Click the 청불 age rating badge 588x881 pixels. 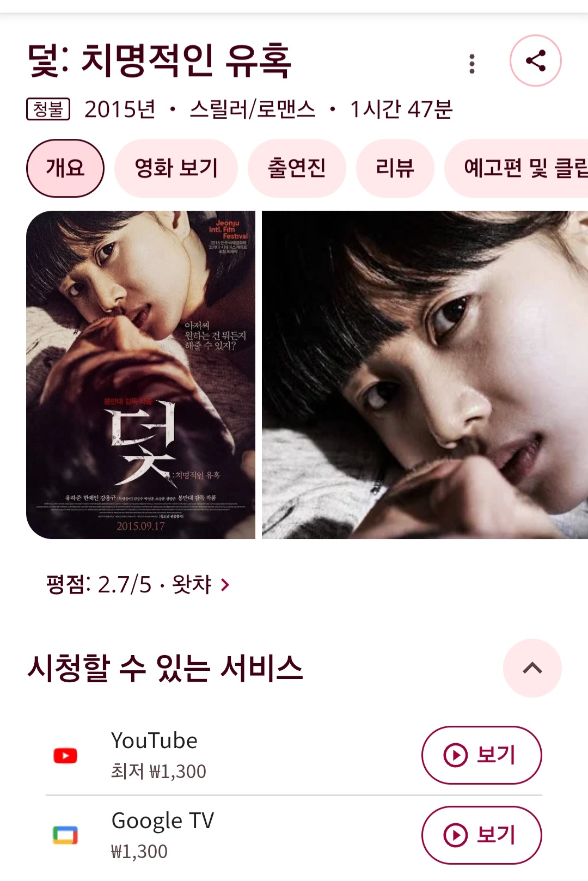pos(48,109)
